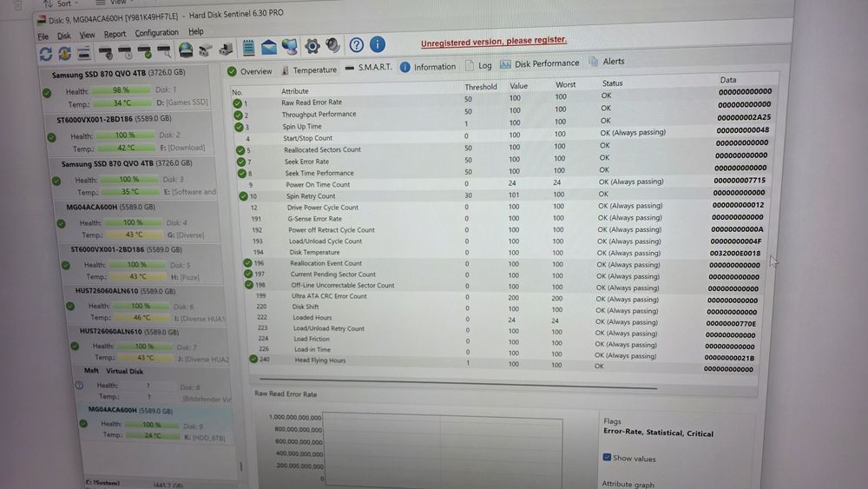Click green check icon beside Spin Retry Count
The height and width of the screenshot is (489, 868).
(243, 196)
